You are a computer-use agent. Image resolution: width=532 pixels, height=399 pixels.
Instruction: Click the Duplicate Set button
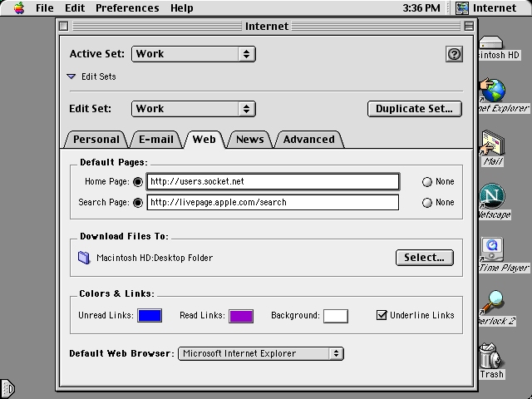[414, 109]
